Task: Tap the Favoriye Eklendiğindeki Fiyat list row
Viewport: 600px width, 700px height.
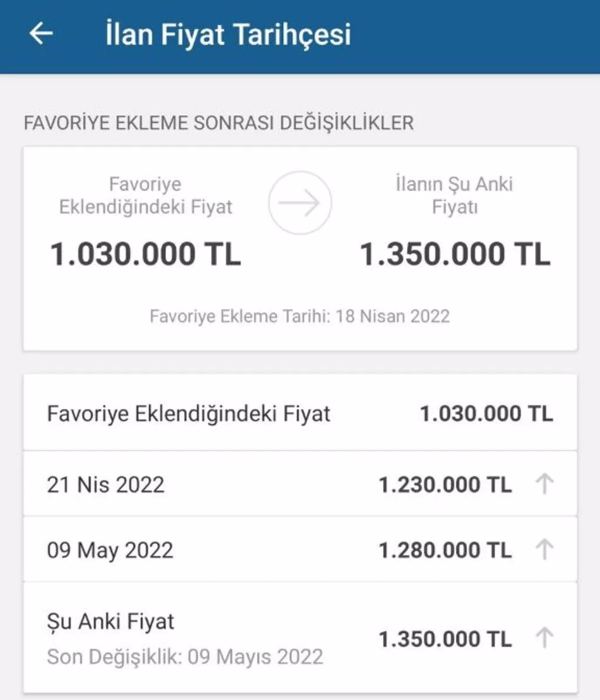Action: click(189, 414)
